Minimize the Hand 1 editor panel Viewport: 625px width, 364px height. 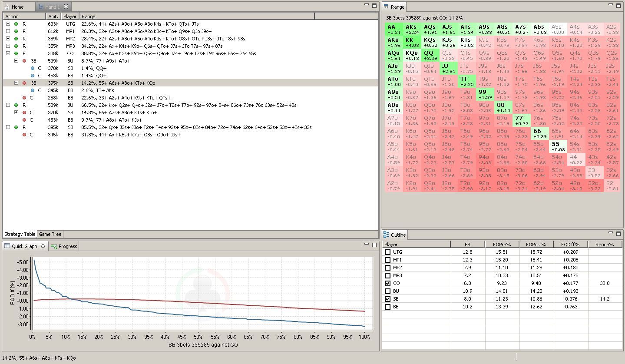[367, 5]
